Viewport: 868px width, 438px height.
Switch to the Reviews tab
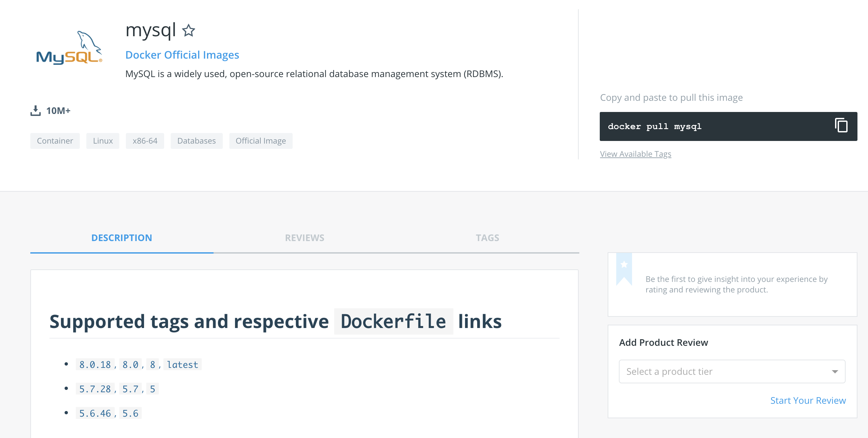pyautogui.click(x=304, y=238)
